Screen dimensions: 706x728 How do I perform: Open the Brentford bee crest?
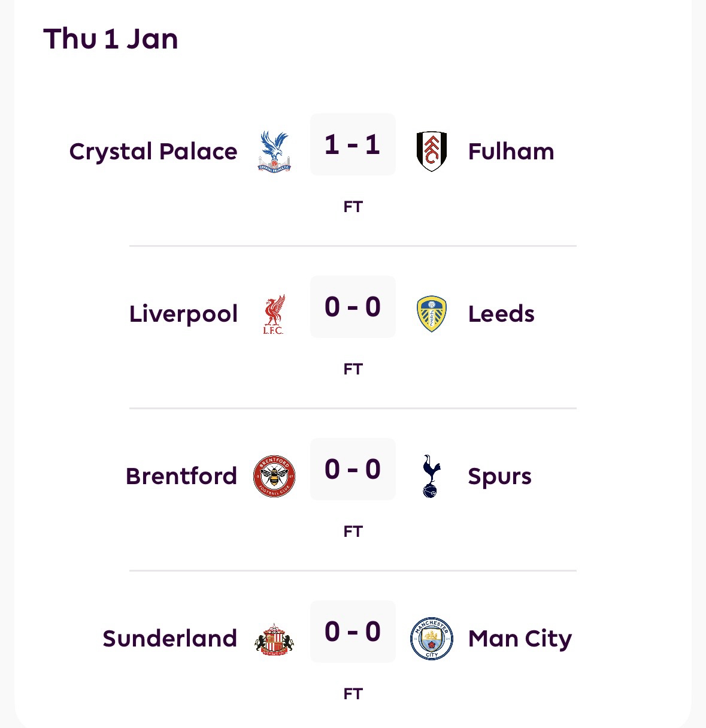tap(274, 476)
